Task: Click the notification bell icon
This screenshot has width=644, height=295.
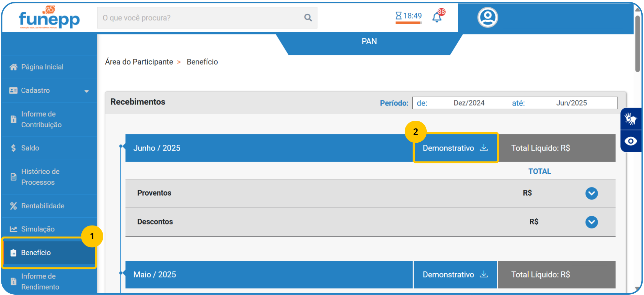Action: (x=437, y=17)
